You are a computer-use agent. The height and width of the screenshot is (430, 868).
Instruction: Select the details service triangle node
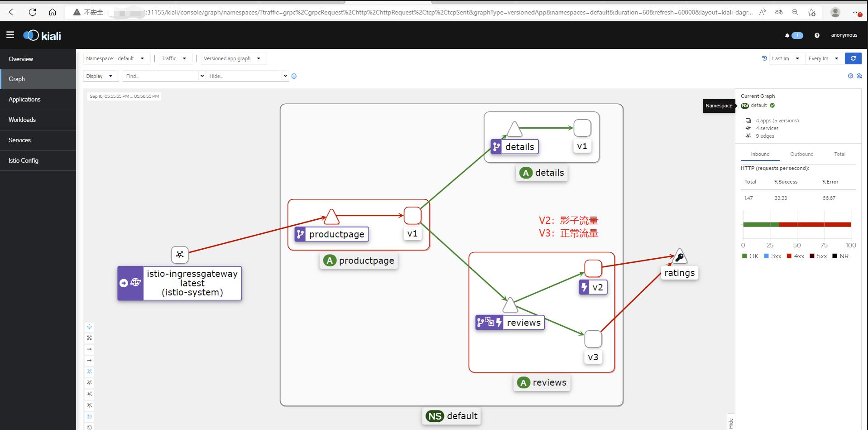514,129
